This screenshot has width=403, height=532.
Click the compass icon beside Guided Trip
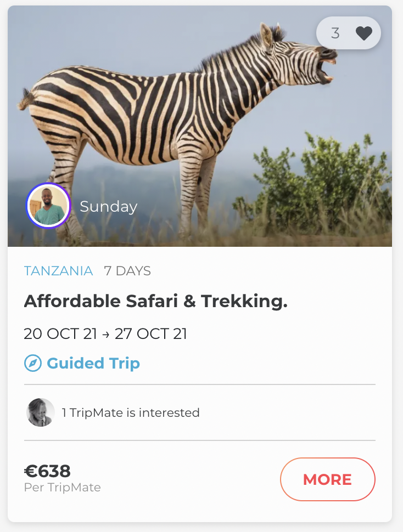click(x=33, y=363)
